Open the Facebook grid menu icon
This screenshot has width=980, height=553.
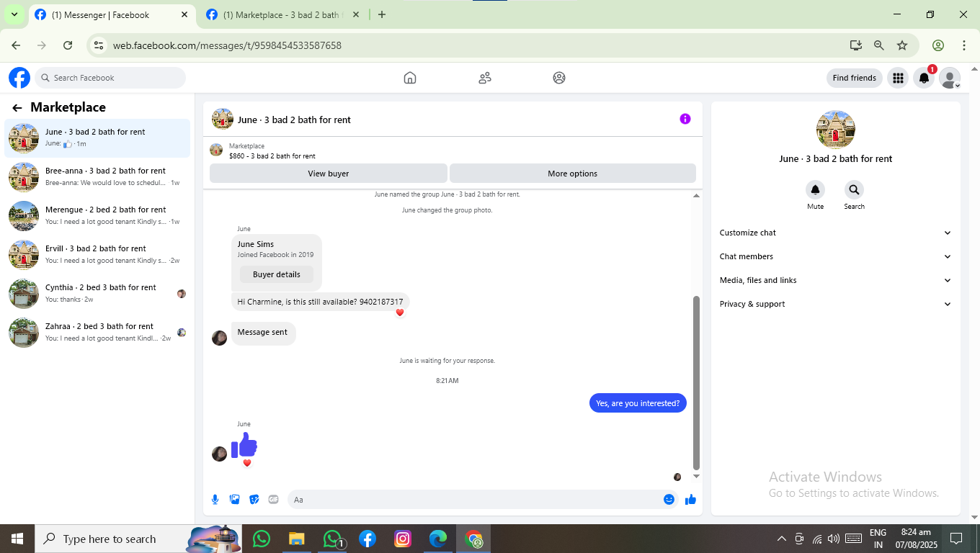pos(898,78)
